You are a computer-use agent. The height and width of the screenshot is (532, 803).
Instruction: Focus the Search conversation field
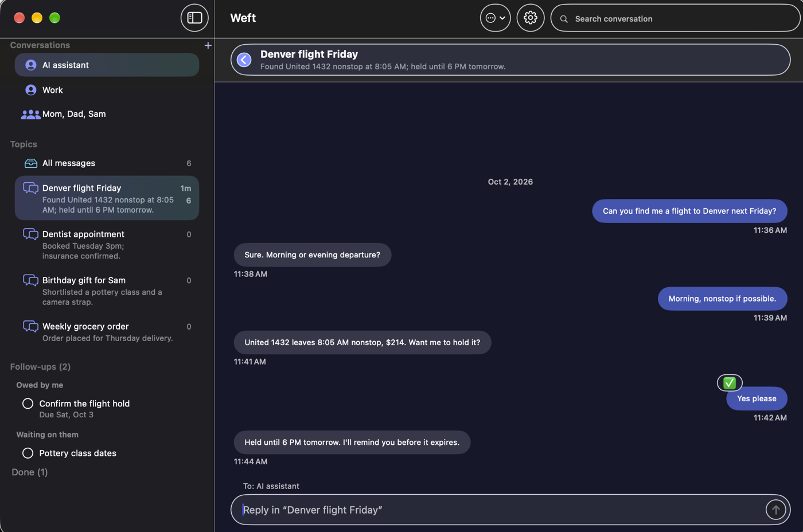[675, 18]
